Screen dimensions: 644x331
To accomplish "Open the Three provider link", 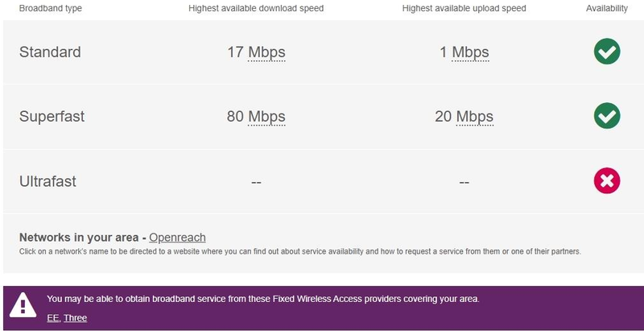I will 75,318.
